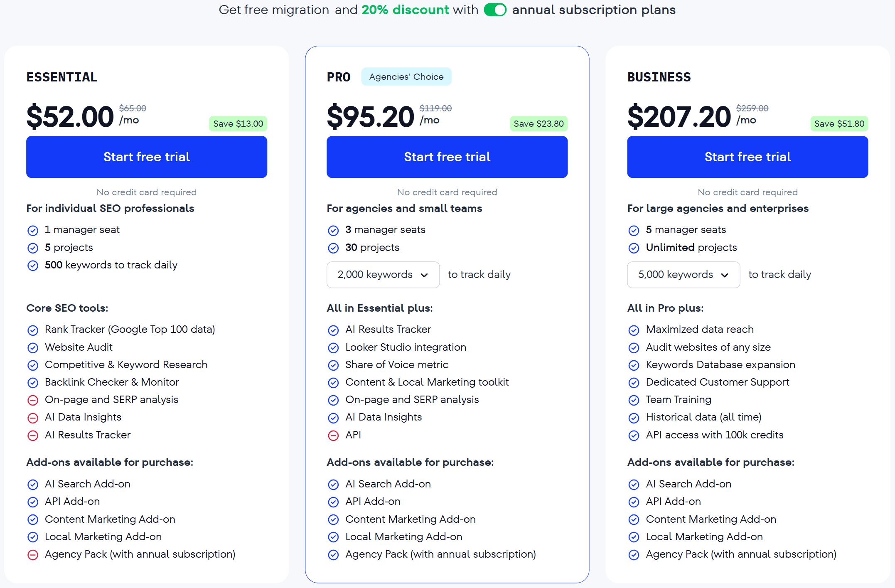Select the PRO plan heading
This screenshot has width=895, height=588.
pyautogui.click(x=338, y=76)
